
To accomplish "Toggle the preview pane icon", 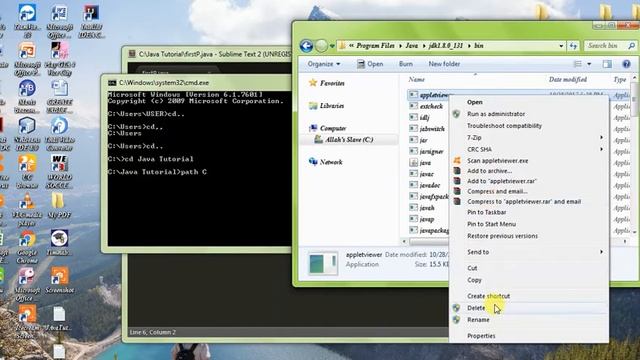I will [x=607, y=64].
